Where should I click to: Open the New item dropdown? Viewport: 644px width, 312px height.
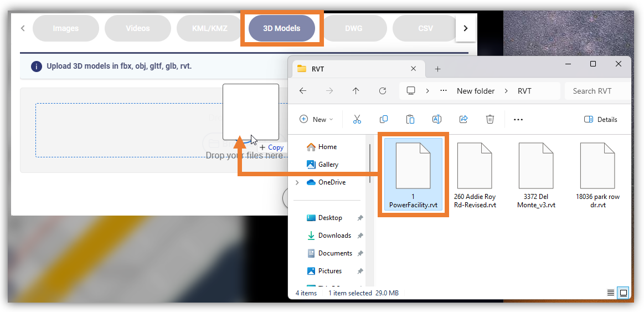[x=316, y=119]
